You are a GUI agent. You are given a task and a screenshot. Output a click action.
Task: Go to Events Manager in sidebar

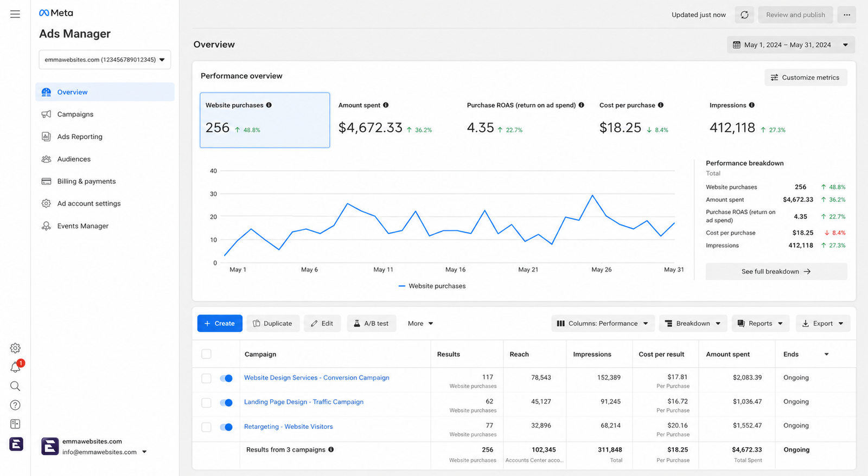[x=105, y=226]
